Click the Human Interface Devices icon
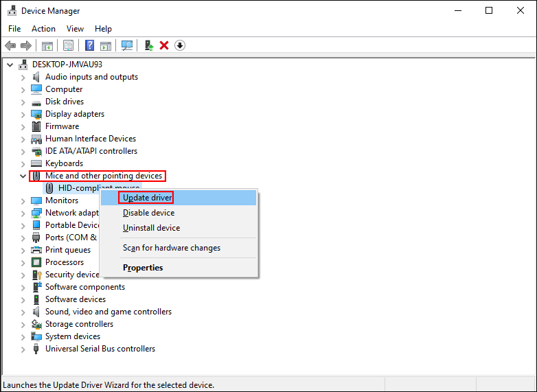Viewport: 537px width, 392px height. (36, 139)
